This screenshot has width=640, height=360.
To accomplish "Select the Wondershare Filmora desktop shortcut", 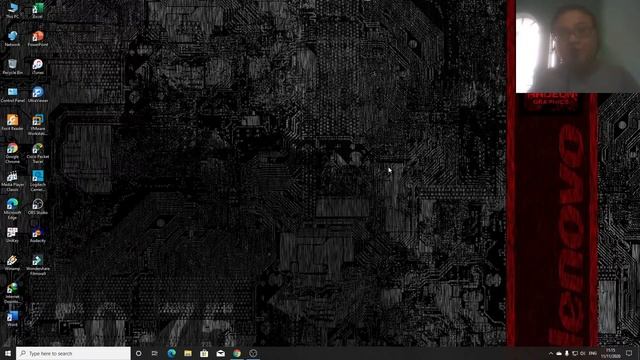I will 38,265.
